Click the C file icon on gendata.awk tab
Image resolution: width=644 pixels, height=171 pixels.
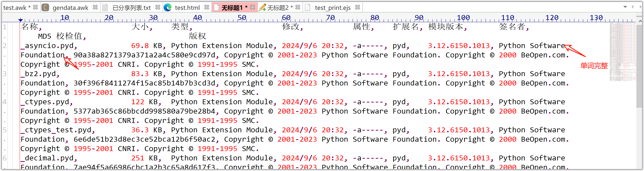click(45, 7)
